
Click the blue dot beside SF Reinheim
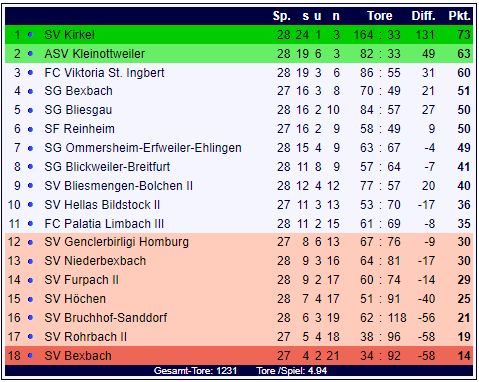coord(30,129)
